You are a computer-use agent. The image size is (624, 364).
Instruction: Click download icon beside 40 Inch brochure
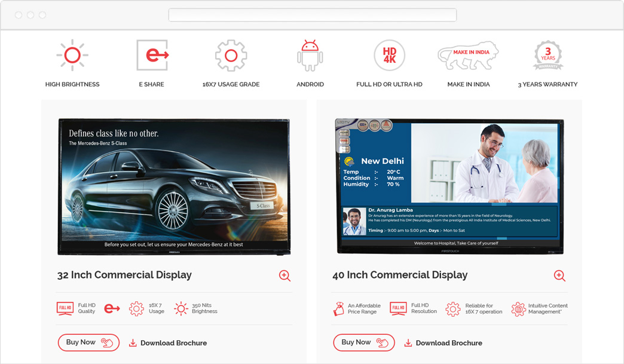pos(408,343)
